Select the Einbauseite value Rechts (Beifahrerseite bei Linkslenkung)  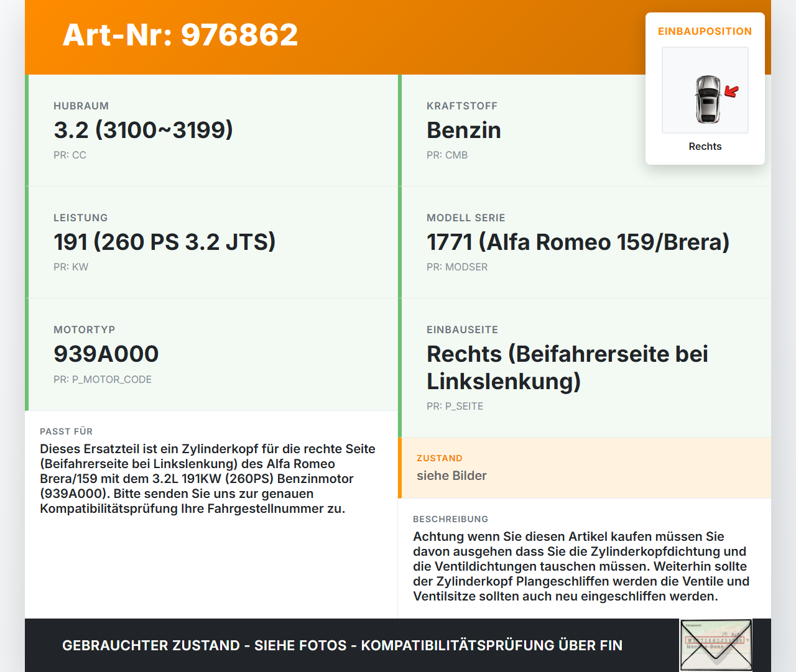click(x=567, y=367)
